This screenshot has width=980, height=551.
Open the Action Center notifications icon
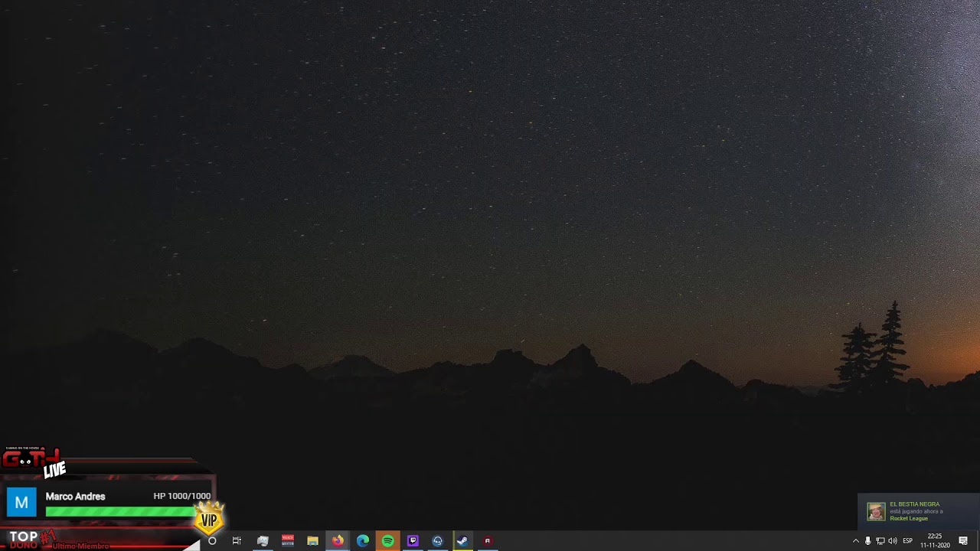(x=963, y=541)
